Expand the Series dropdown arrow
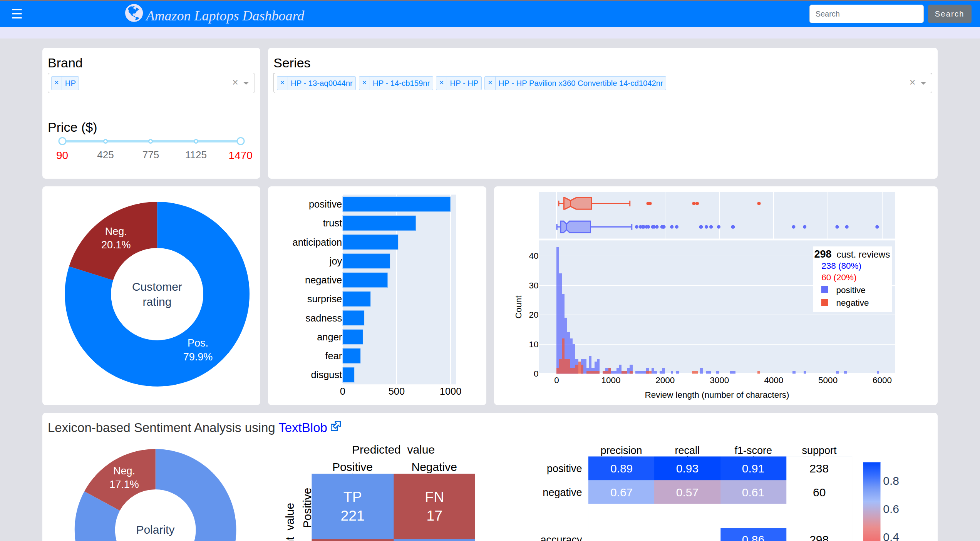The image size is (980, 541). (923, 83)
